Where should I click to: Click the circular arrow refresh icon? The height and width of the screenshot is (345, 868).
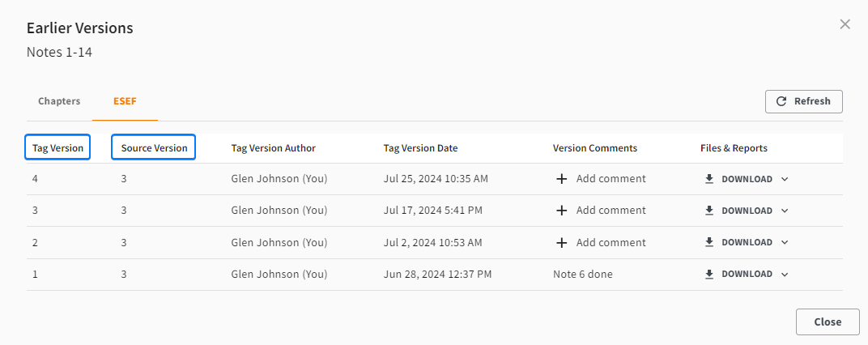click(x=781, y=101)
